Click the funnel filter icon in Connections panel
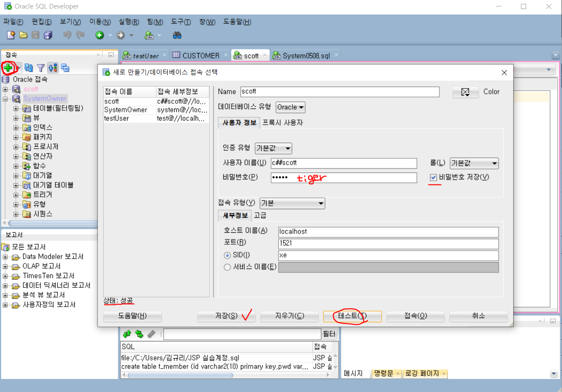This screenshot has height=392, width=562. [41, 67]
